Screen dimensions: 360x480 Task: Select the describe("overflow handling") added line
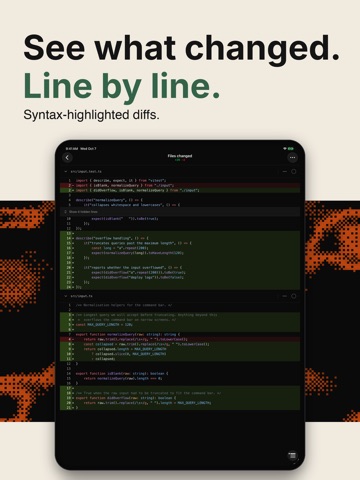(180, 238)
